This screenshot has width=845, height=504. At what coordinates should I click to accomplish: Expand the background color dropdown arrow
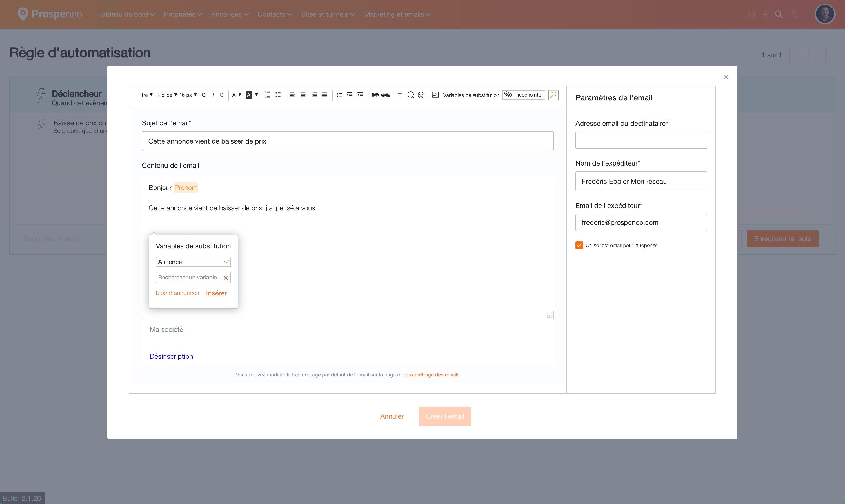(x=257, y=95)
